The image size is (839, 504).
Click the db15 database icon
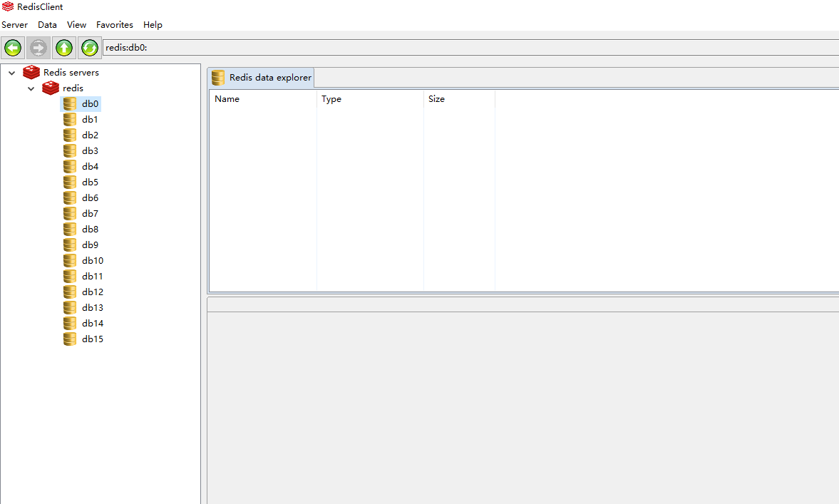point(70,339)
